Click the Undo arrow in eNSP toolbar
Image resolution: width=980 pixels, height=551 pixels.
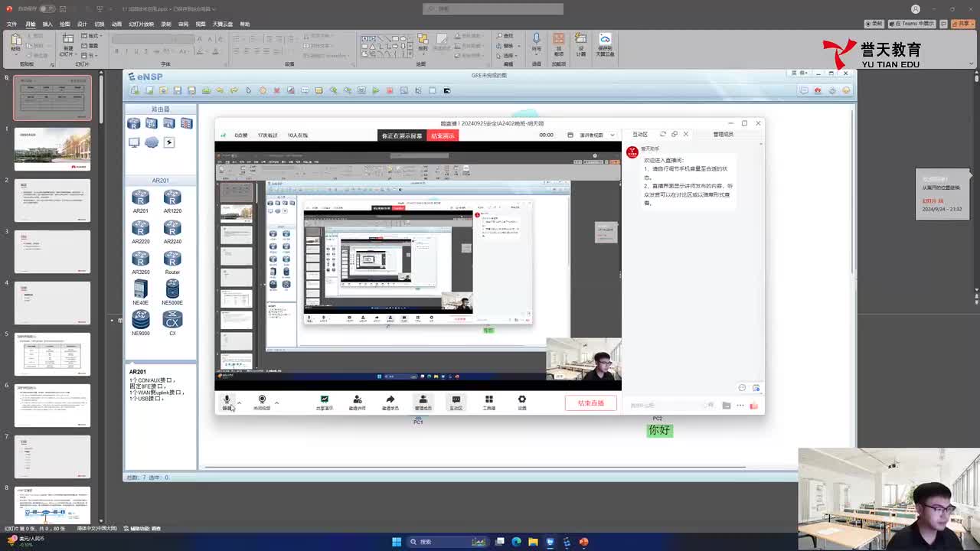coord(220,90)
